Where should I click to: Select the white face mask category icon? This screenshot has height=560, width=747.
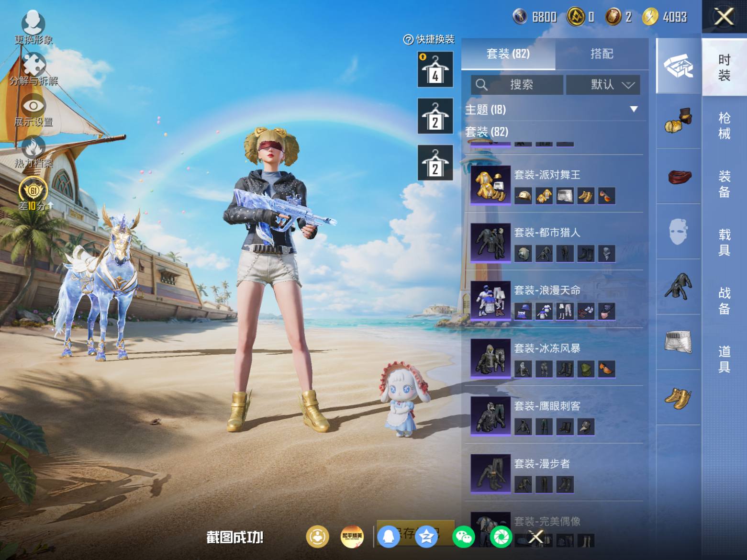click(678, 232)
